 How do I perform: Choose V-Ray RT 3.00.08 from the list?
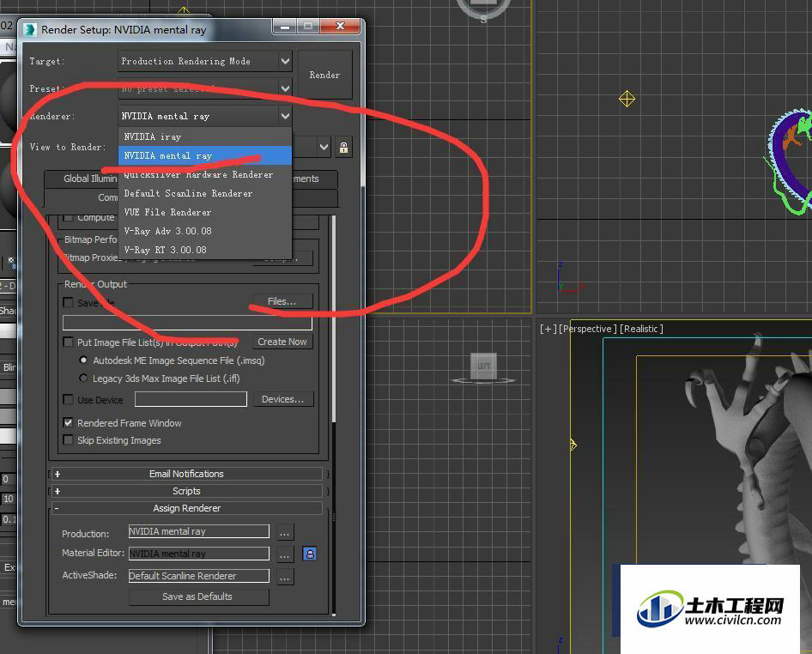pyautogui.click(x=205, y=250)
